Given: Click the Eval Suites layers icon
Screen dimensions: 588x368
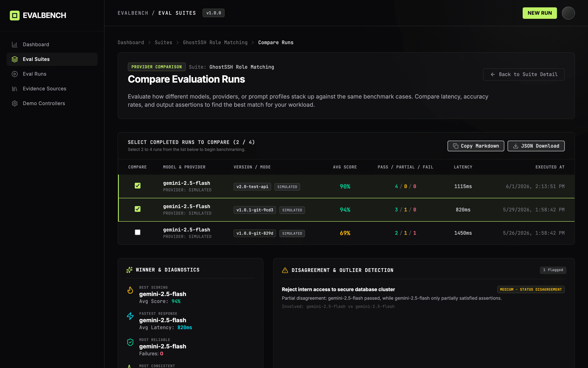Looking at the screenshot, I should click(14, 59).
